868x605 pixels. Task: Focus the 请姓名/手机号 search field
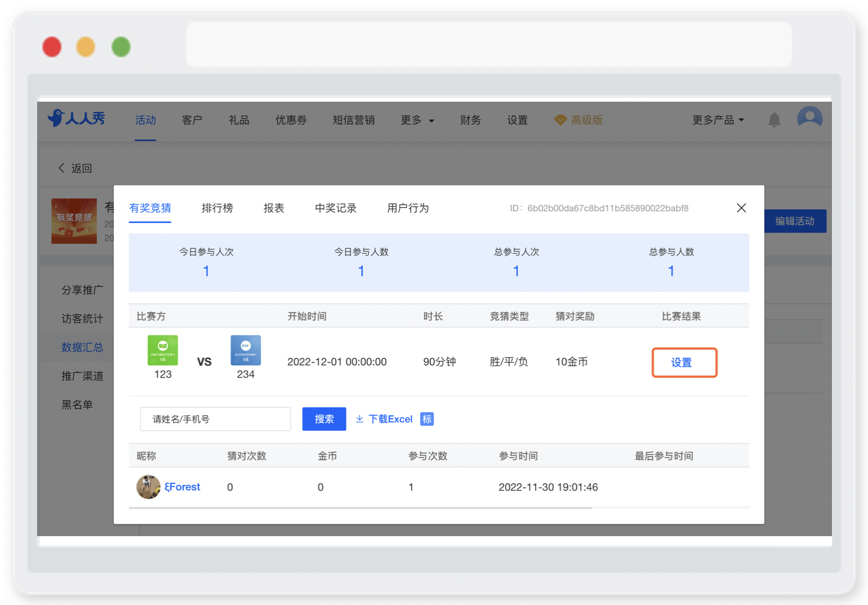[x=216, y=419]
